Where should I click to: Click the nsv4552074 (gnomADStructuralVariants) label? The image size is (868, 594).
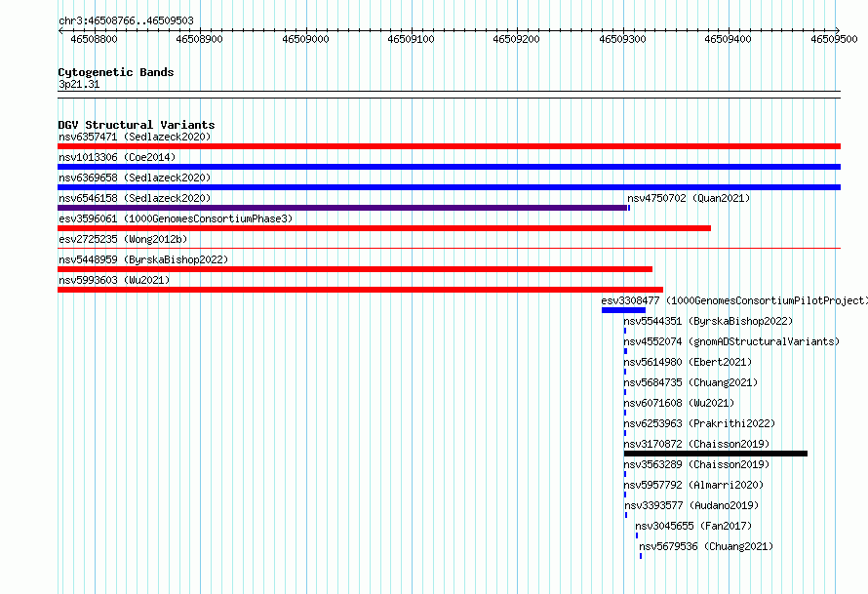pyautogui.click(x=731, y=341)
